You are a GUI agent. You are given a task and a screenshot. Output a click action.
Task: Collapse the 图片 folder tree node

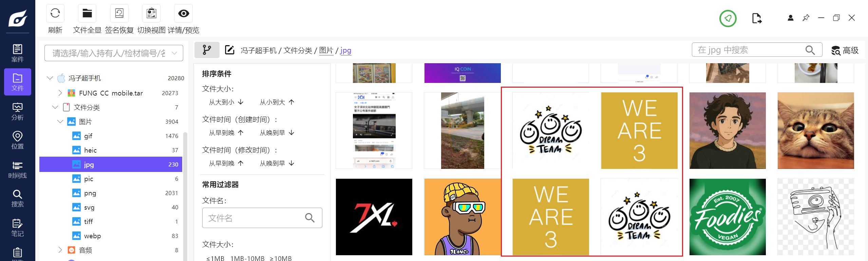pos(60,122)
